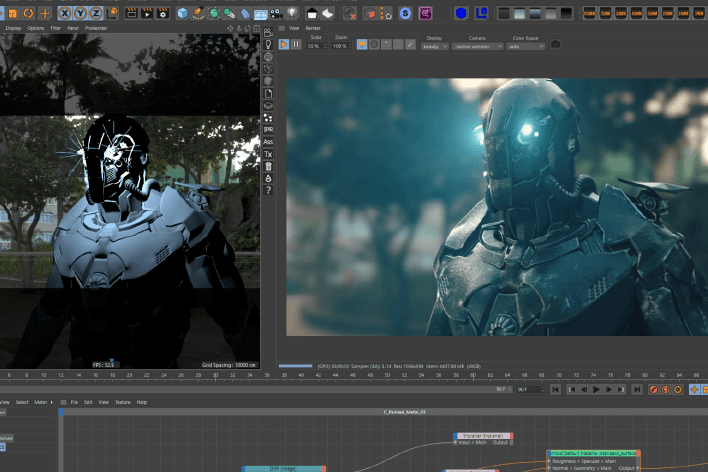Open the Tx manager side button
Image resolution: width=708 pixels, height=472 pixels.
coord(268,154)
